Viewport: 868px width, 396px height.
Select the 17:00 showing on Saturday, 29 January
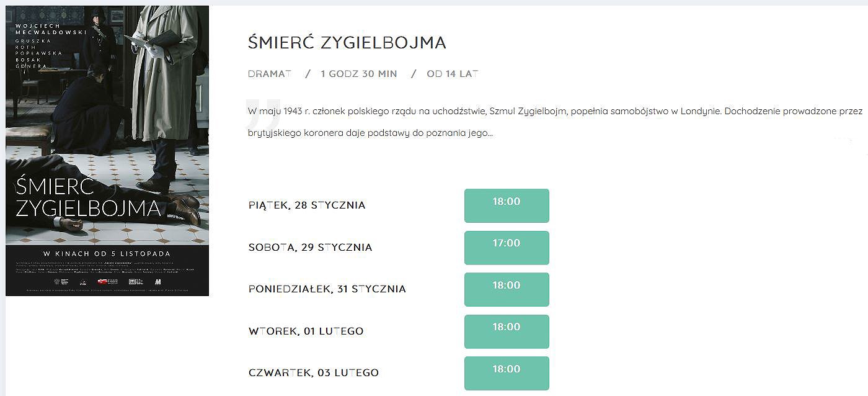tap(507, 247)
